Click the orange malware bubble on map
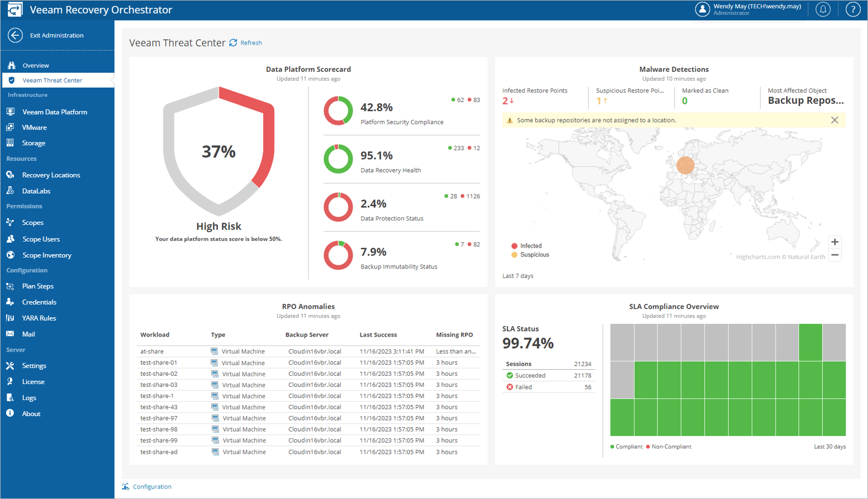 [685, 165]
